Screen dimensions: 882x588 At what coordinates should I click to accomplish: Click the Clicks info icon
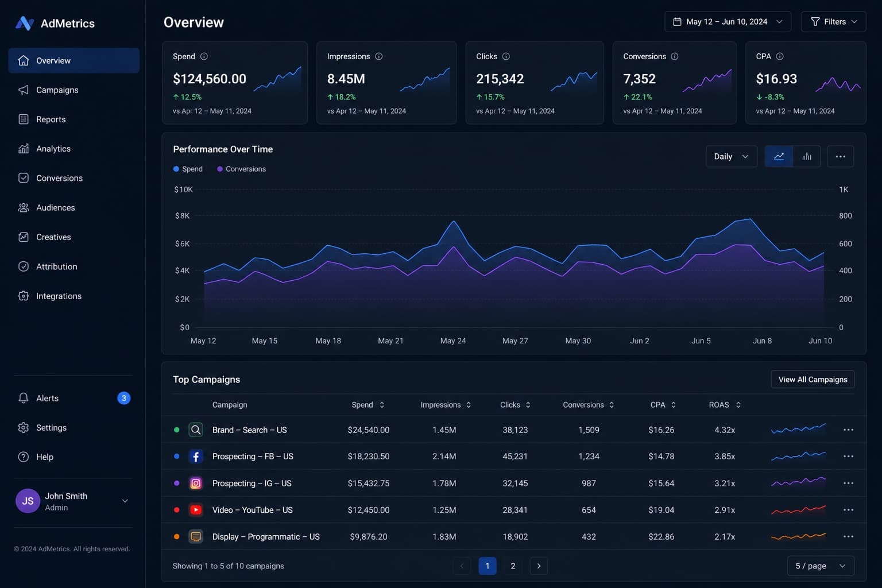[x=506, y=56]
